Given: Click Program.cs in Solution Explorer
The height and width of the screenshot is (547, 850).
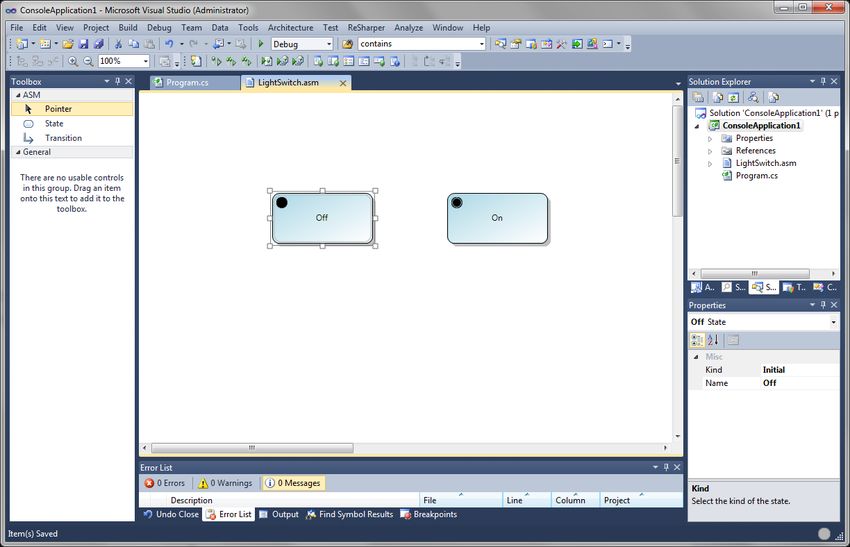Looking at the screenshot, I should point(756,176).
